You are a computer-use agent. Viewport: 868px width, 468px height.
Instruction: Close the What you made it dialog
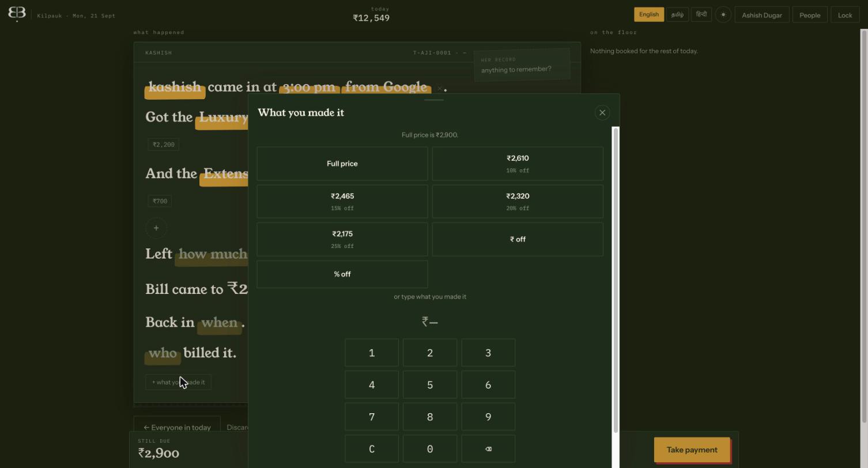pos(602,112)
